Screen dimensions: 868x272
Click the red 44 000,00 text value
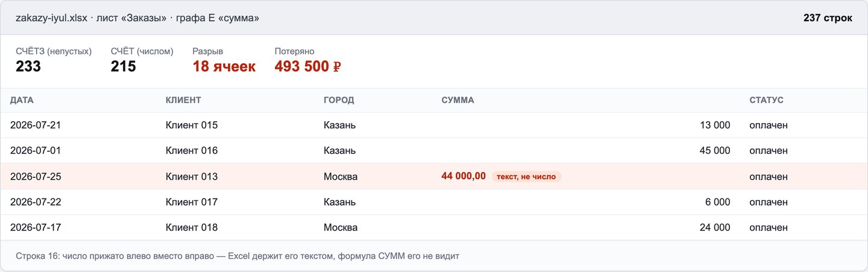click(x=464, y=176)
